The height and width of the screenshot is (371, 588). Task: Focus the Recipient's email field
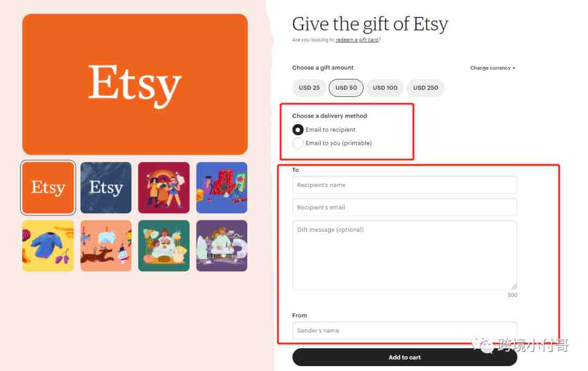pos(405,207)
